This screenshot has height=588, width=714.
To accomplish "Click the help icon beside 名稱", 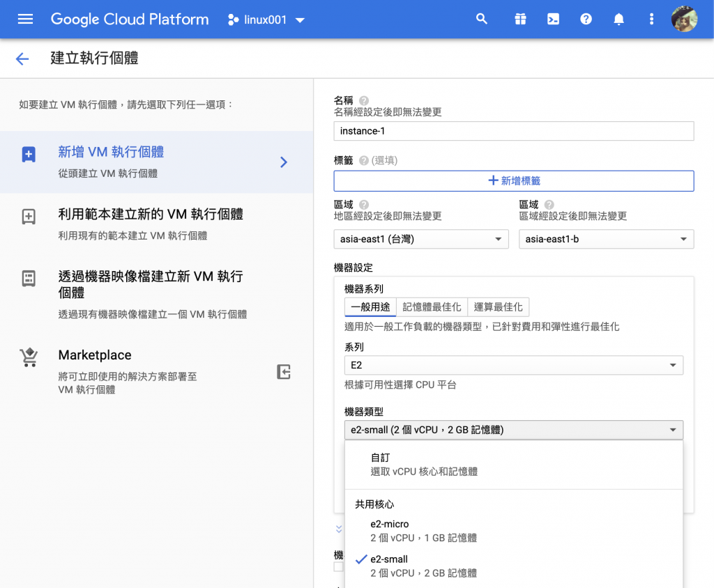I will pos(364,100).
